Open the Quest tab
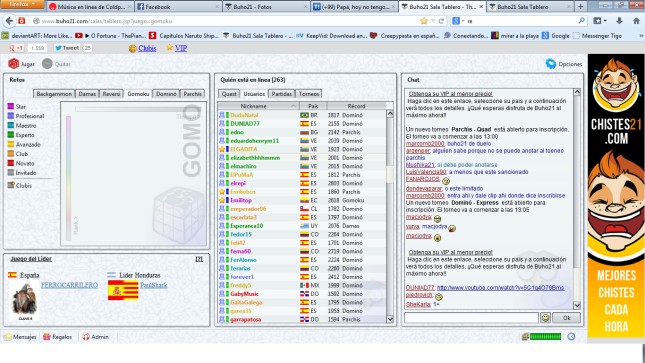This screenshot has height=363, width=645. (x=229, y=94)
